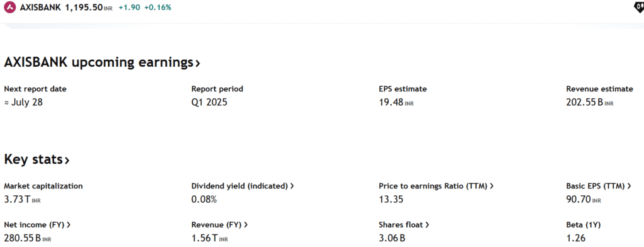Open the Basic EPS (TTM) link

pos(599,186)
